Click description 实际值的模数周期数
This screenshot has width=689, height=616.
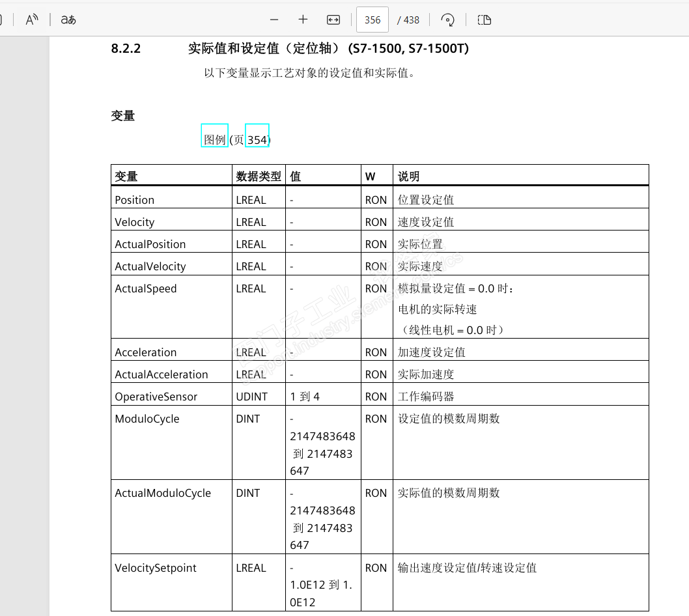tap(449, 493)
